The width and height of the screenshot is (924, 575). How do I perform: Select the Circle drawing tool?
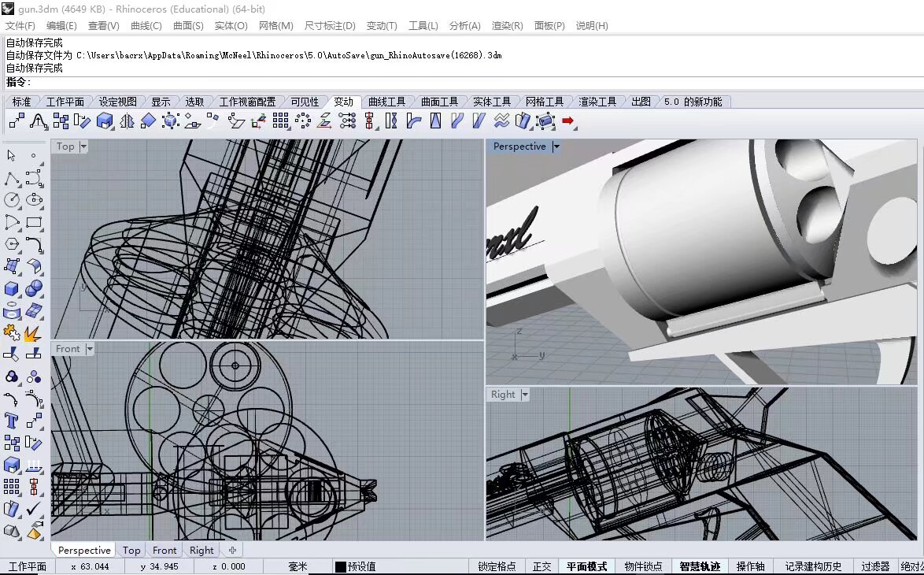click(x=11, y=200)
